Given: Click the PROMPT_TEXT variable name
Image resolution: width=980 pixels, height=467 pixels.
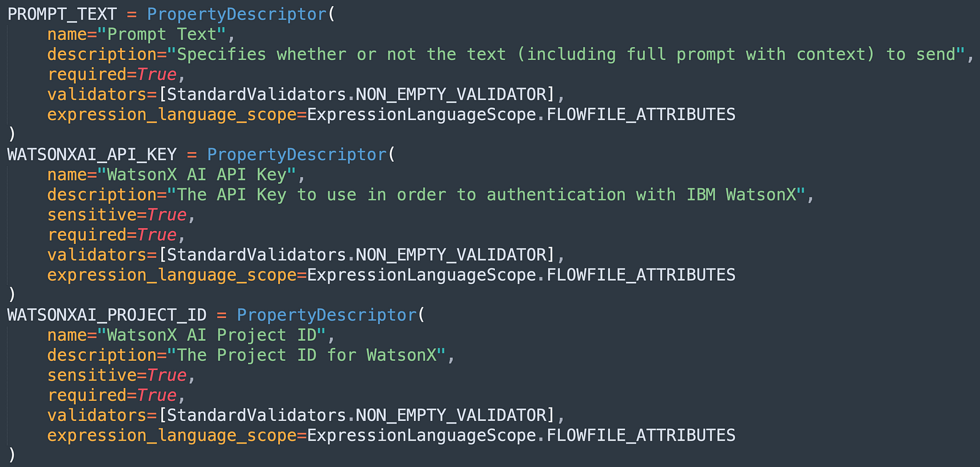Looking at the screenshot, I should pos(62,14).
